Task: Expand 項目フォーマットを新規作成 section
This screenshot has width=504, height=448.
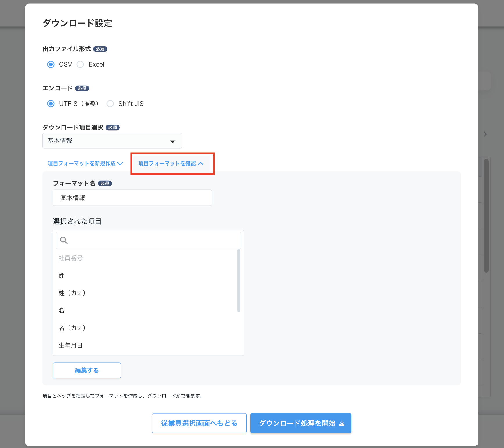Action: pos(85,163)
